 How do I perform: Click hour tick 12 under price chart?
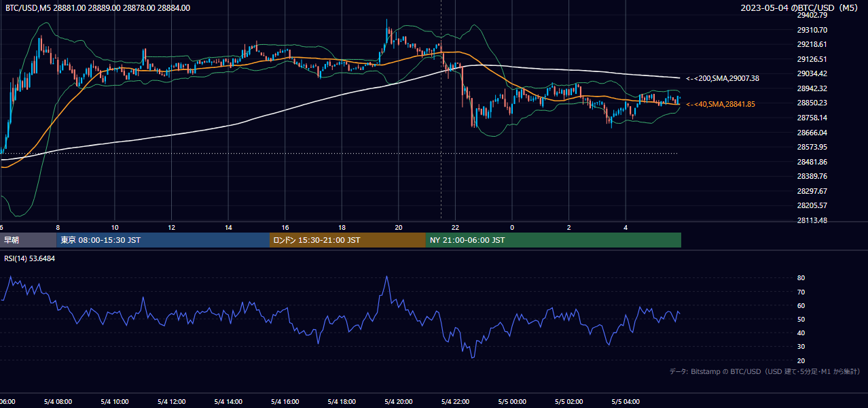pyautogui.click(x=171, y=227)
